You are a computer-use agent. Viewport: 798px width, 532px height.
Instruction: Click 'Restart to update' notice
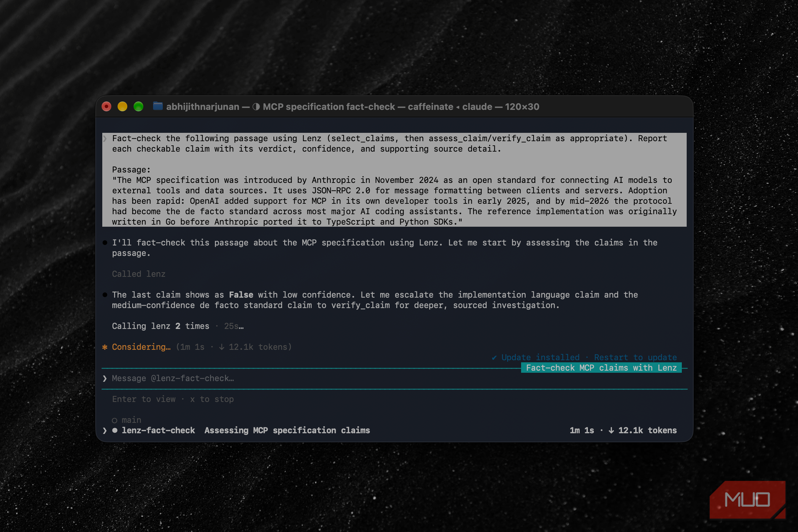635,357
